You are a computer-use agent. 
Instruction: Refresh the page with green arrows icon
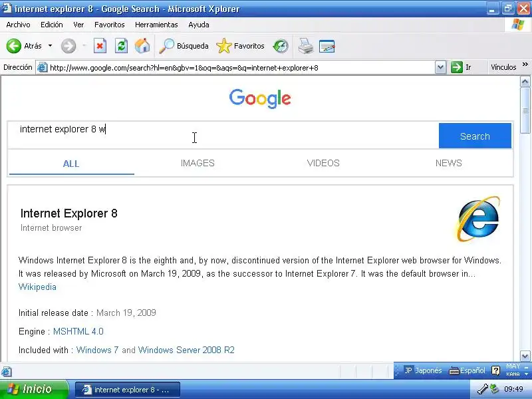click(x=121, y=46)
